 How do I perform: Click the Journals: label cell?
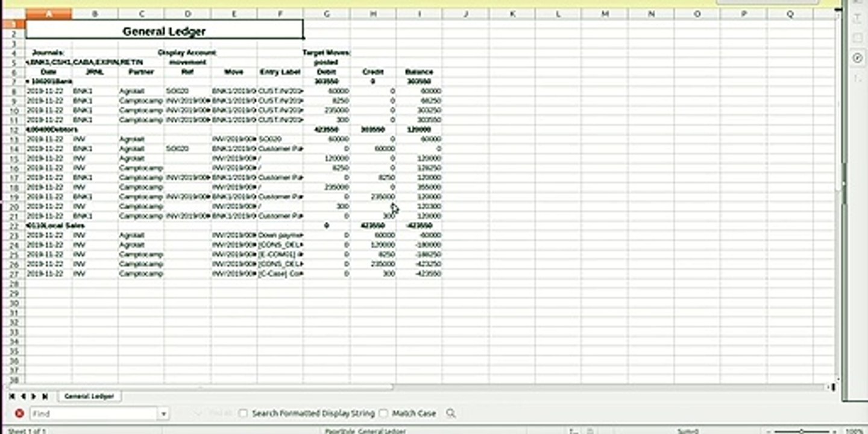(49, 52)
